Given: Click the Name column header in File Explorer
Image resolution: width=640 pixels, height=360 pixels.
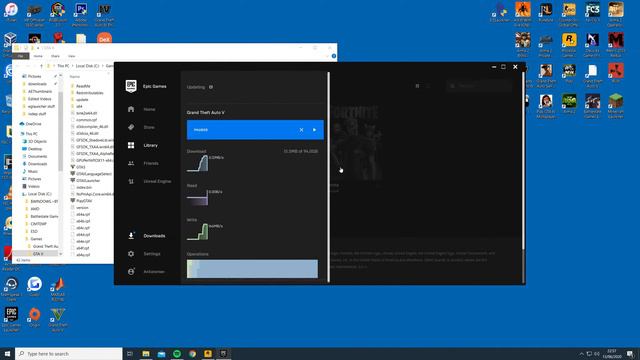Looking at the screenshot, I should tap(75, 77).
